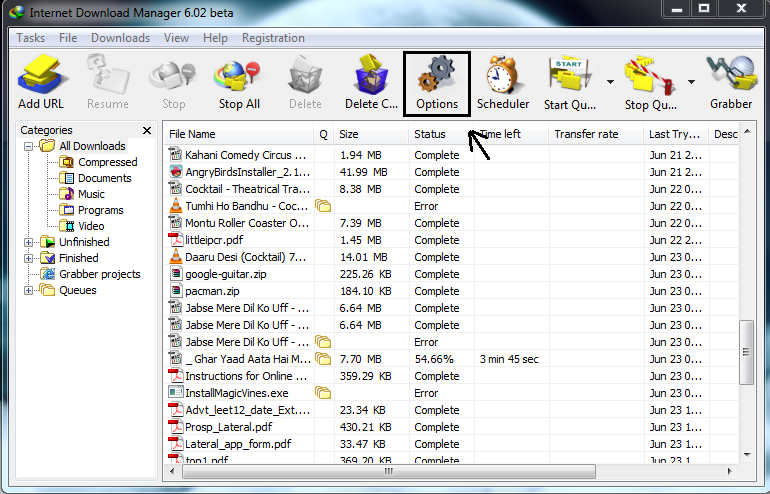The height and width of the screenshot is (494, 770).
Task: Expand the Finished category node
Action: pos(28,258)
